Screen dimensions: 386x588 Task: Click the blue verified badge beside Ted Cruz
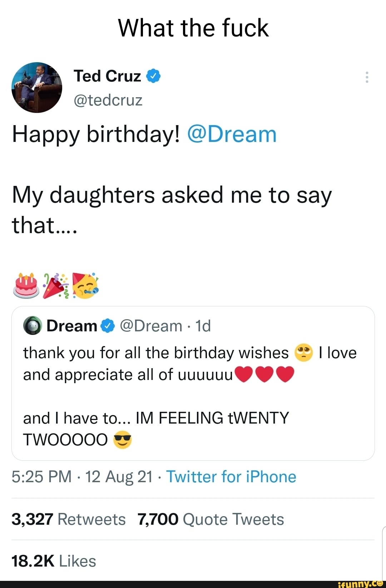tap(153, 76)
